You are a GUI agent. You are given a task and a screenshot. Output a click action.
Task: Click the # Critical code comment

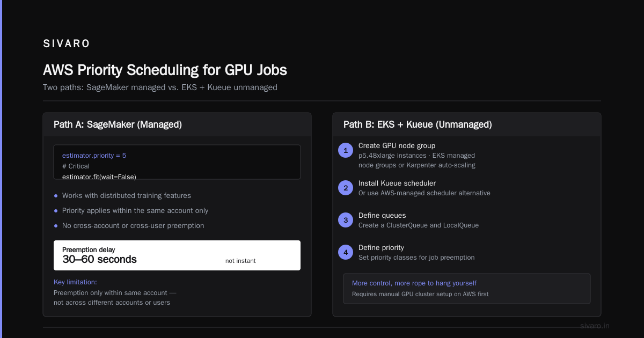click(76, 166)
